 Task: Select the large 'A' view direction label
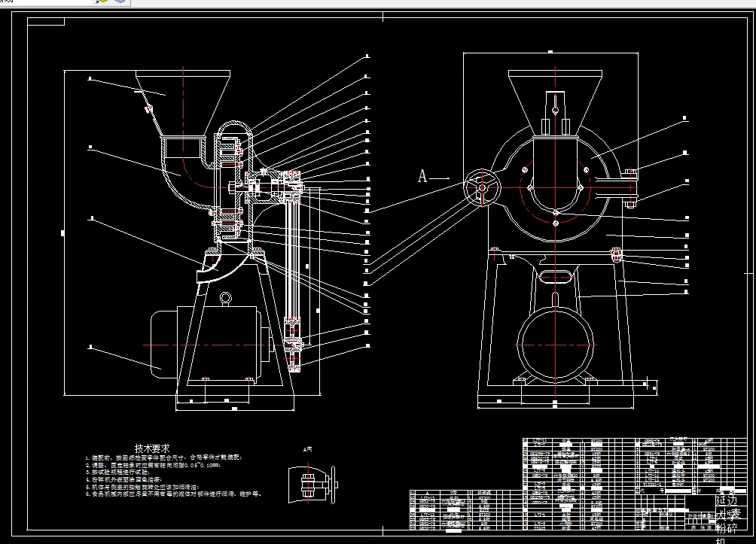point(422,176)
